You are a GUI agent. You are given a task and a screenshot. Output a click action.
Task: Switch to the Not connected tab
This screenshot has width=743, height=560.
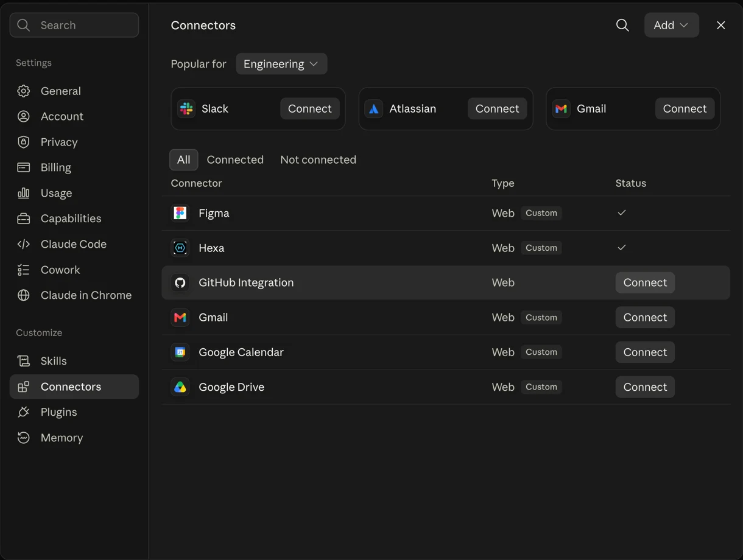click(318, 159)
